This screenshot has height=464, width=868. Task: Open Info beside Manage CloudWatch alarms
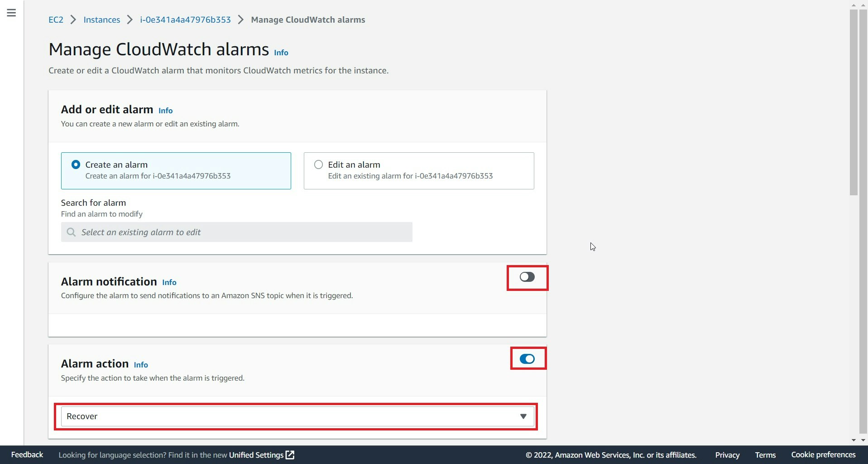pos(281,53)
